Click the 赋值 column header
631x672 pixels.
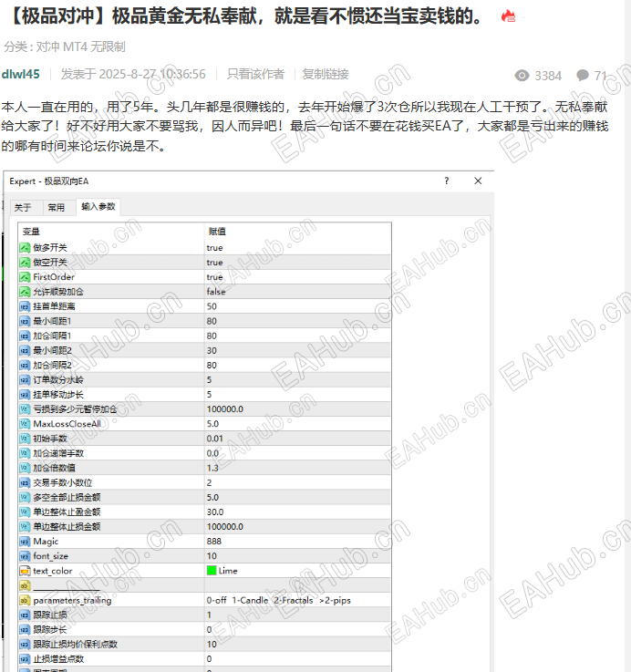coord(217,232)
